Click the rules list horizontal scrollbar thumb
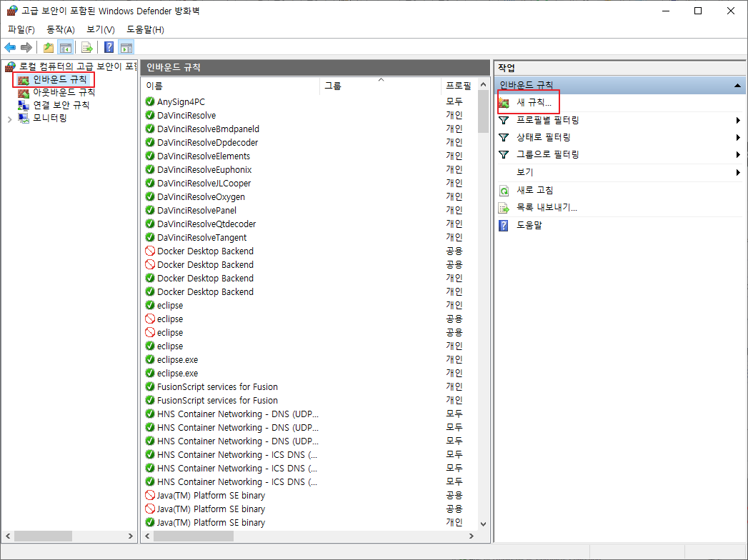The image size is (748, 560). 193,536
